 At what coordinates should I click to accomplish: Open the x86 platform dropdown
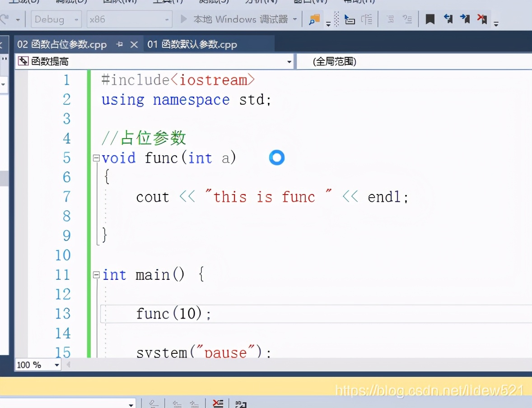167,19
